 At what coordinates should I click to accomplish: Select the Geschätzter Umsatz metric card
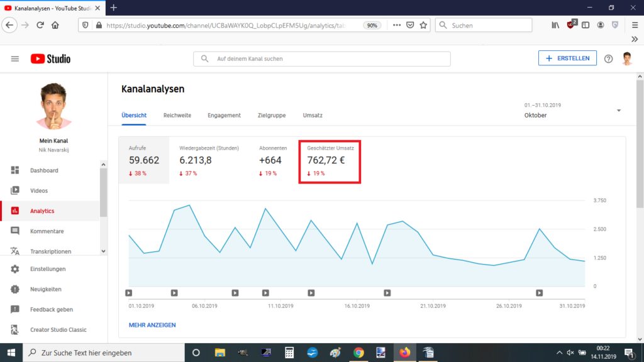pyautogui.click(x=330, y=162)
